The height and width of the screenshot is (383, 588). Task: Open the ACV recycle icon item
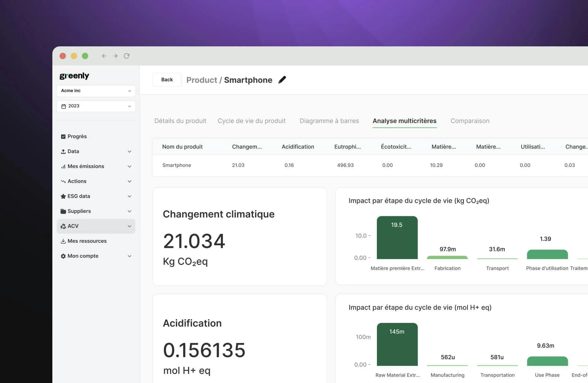pos(63,226)
